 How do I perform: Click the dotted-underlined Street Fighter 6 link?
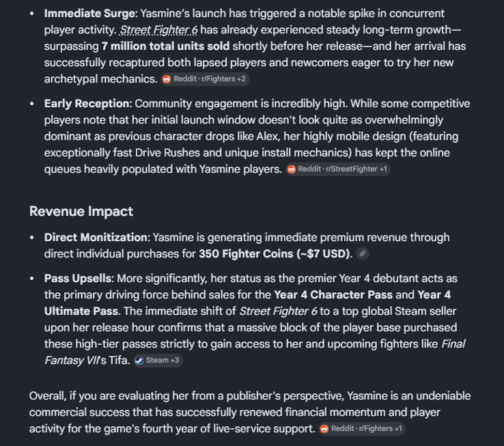(x=158, y=30)
